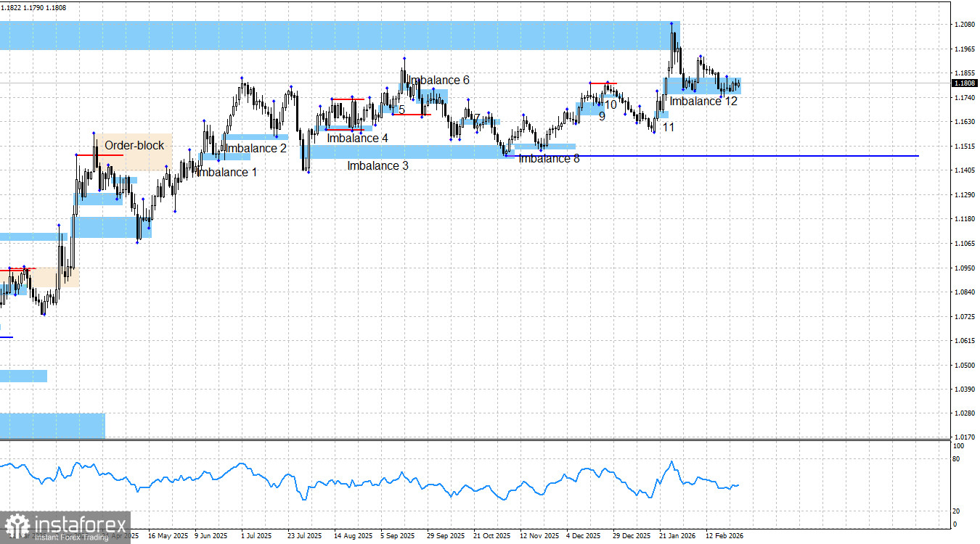Image resolution: width=980 pixels, height=544 pixels.
Task: Select the Imbalance 4 label
Action: click(359, 139)
